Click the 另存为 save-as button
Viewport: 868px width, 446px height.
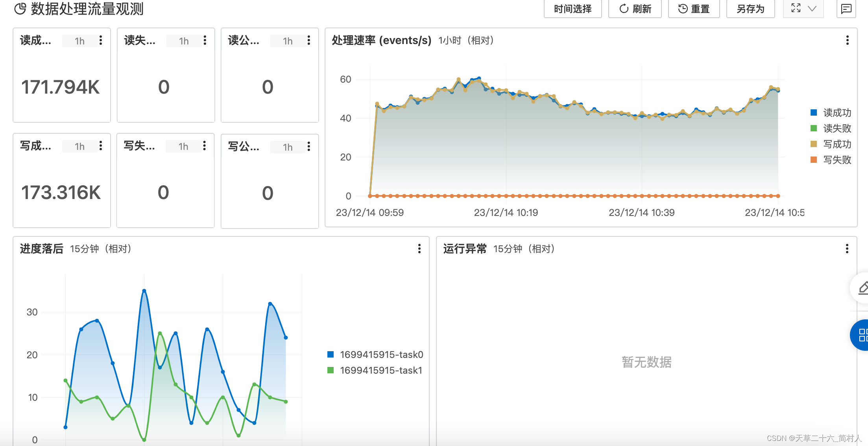point(751,9)
